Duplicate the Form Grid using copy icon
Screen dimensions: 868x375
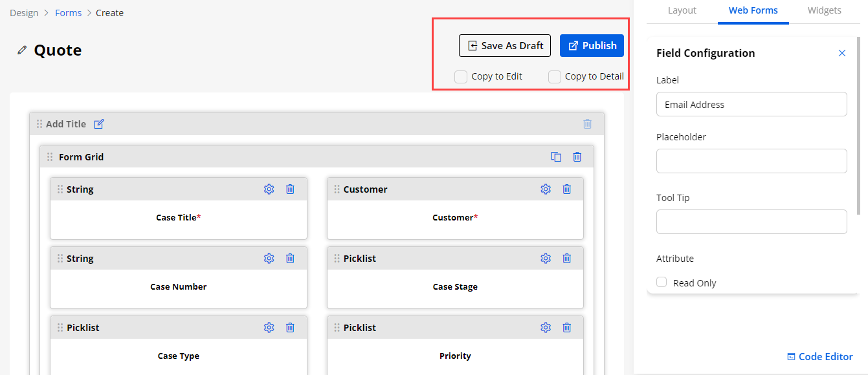click(556, 157)
